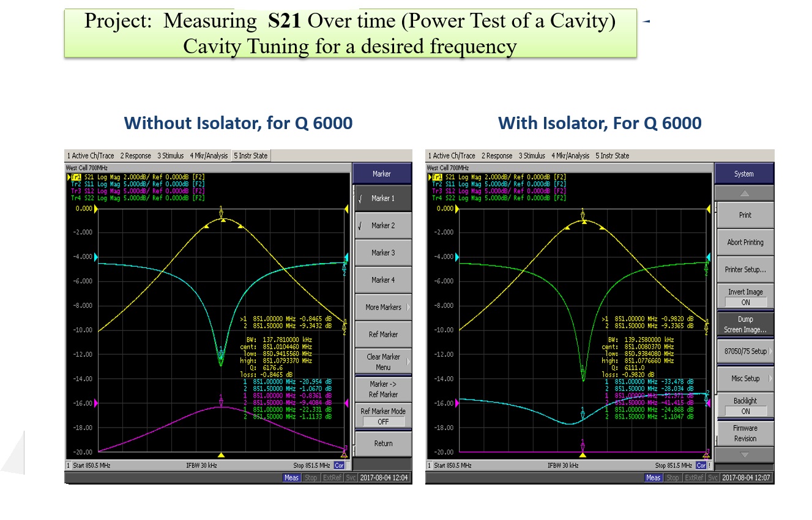The height and width of the screenshot is (520, 812).
Task: Click Stop 851.5 MHz field in left analyzer
Action: [x=311, y=466]
